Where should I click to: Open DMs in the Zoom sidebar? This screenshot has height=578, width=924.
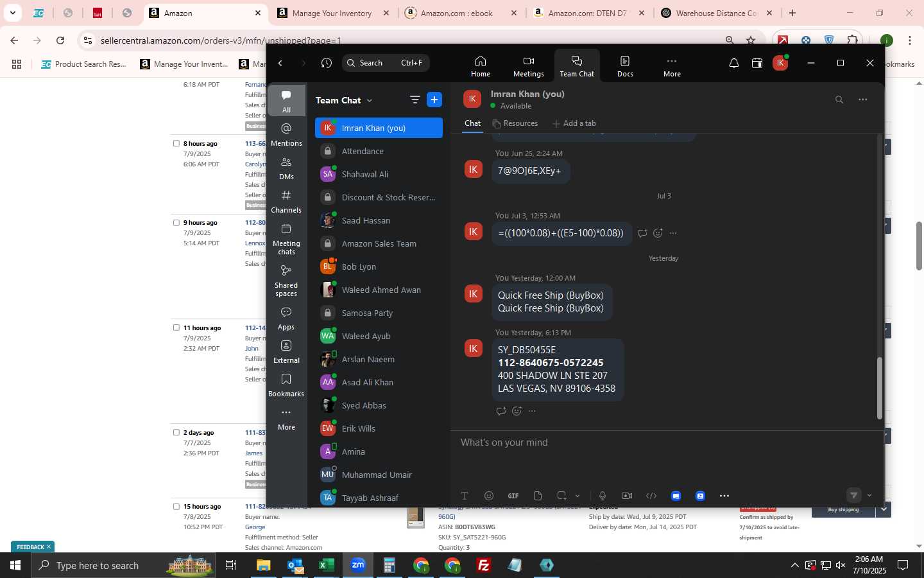(x=286, y=168)
